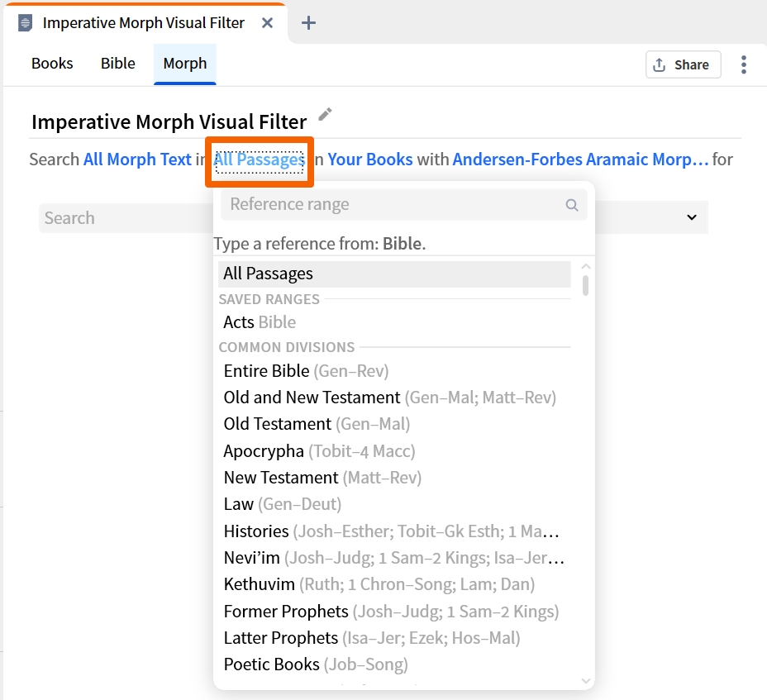This screenshot has height=700, width=767.
Task: Select All Passages in the list
Action: [394, 274]
